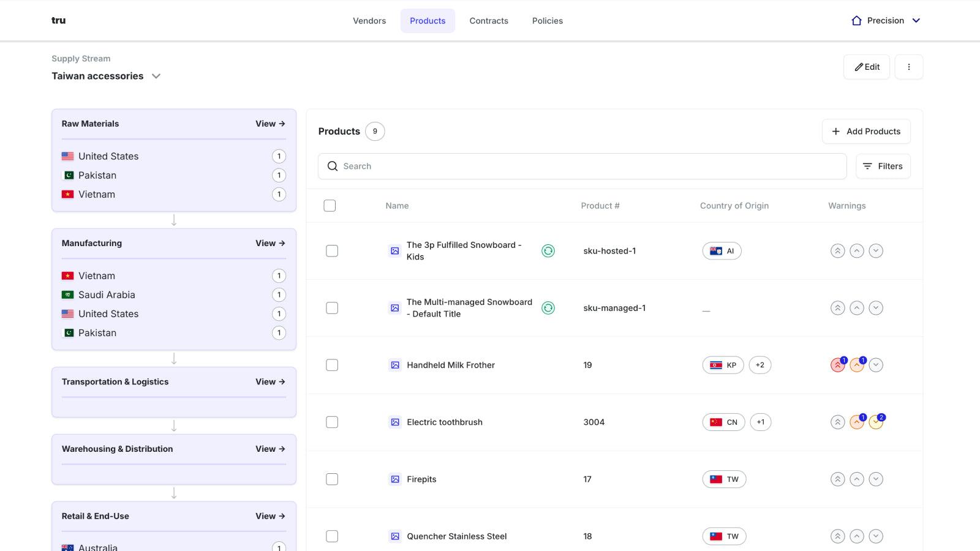Go to the Contracts tab
This screenshot has height=551, width=980.
(489, 21)
